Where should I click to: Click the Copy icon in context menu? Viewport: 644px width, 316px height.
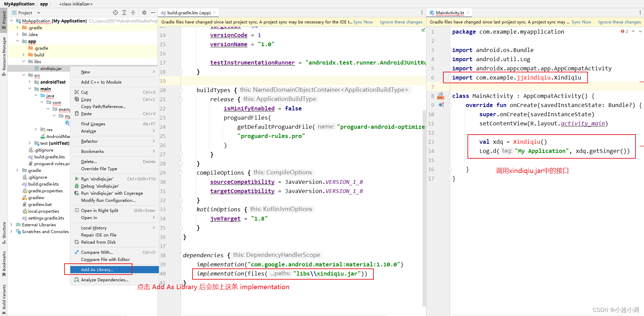[x=77, y=99]
